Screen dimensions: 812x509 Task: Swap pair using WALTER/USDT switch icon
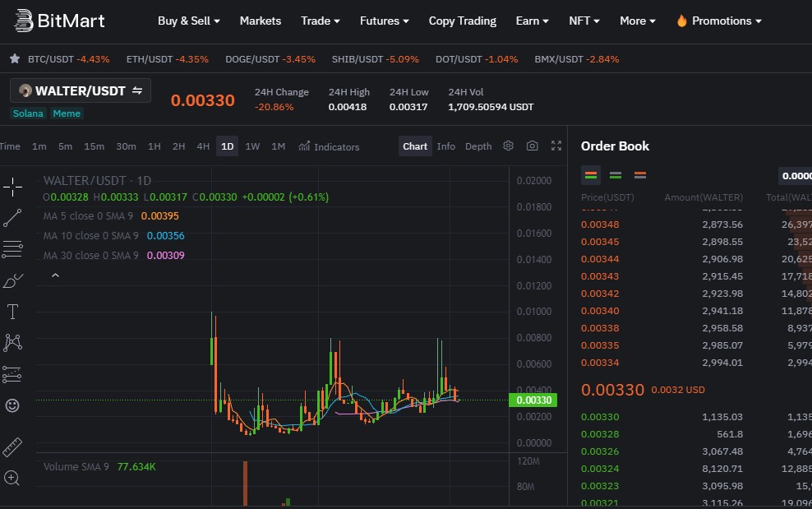coord(137,90)
